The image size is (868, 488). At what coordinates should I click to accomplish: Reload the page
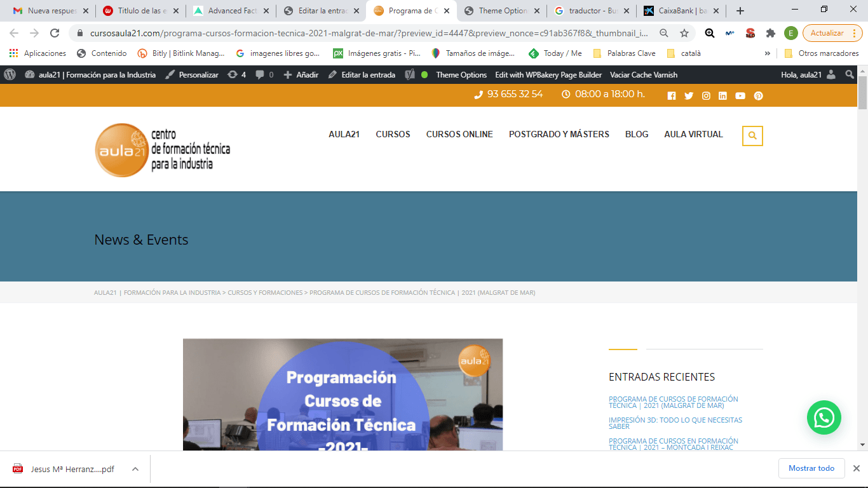click(55, 33)
